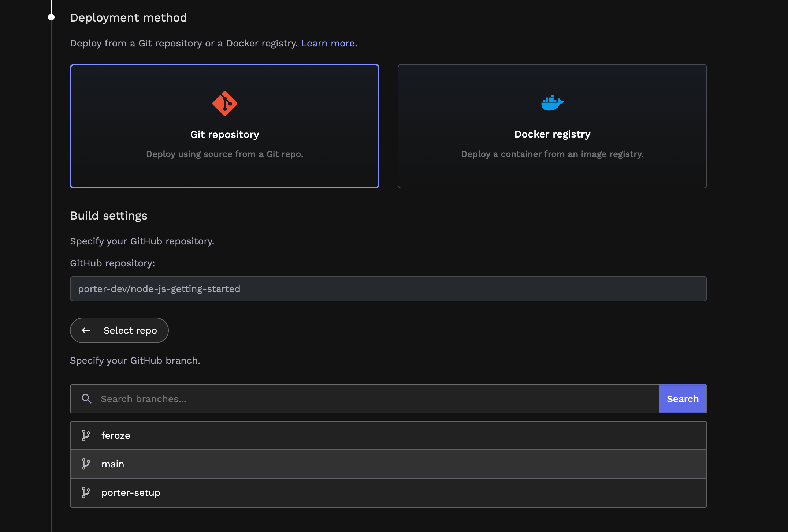Click the Git logo icon
This screenshot has width=788, height=532.
224,104
